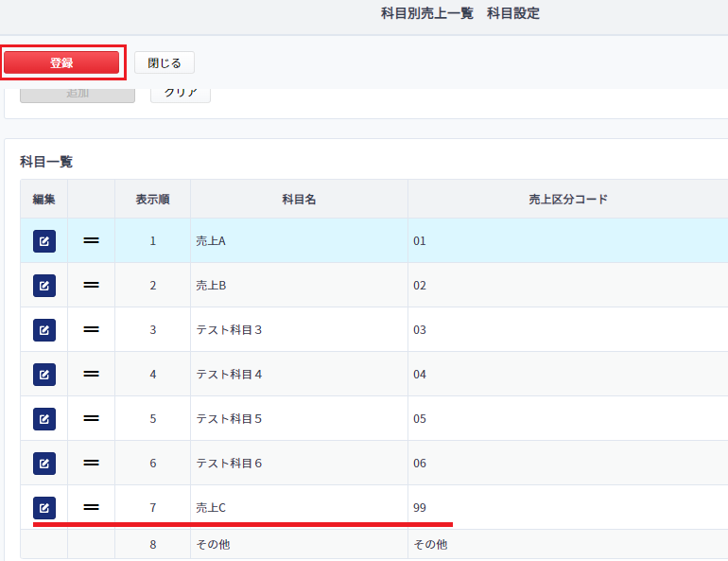
Task: Click display order 2 cell
Action: point(153,286)
